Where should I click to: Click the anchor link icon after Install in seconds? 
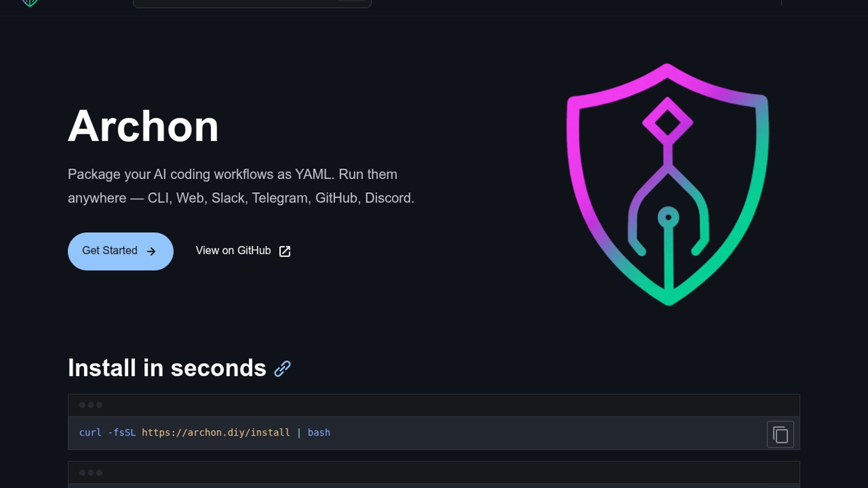click(x=283, y=369)
